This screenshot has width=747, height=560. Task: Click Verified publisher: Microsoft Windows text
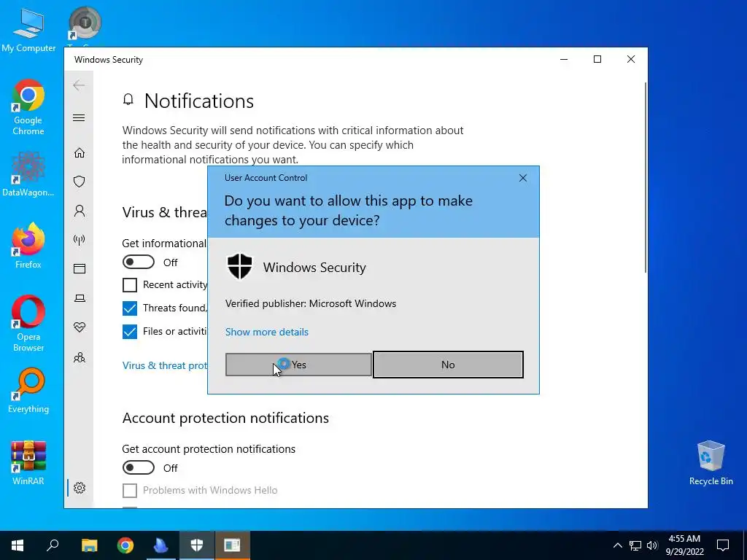(311, 303)
